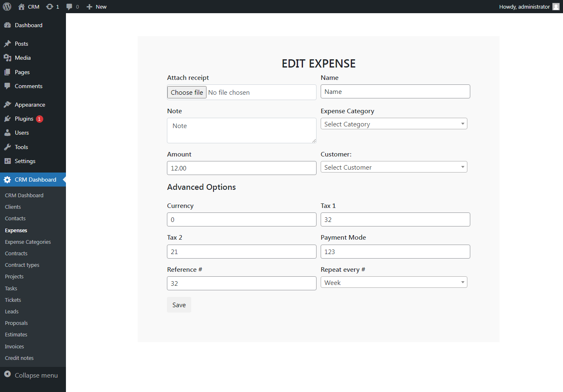Click the administrator avatar in the top bar

coord(556,6)
